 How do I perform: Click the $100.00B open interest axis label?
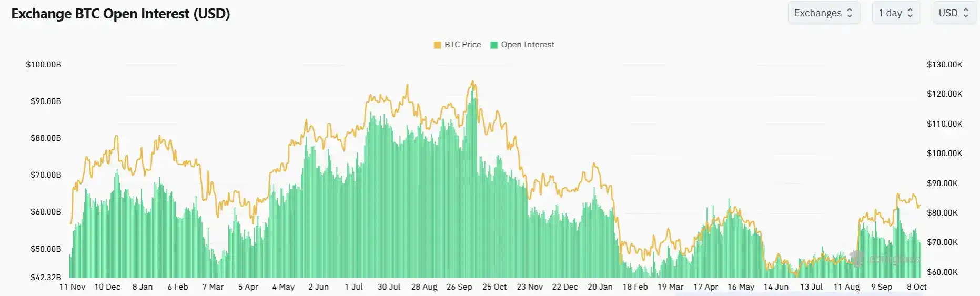pyautogui.click(x=44, y=65)
